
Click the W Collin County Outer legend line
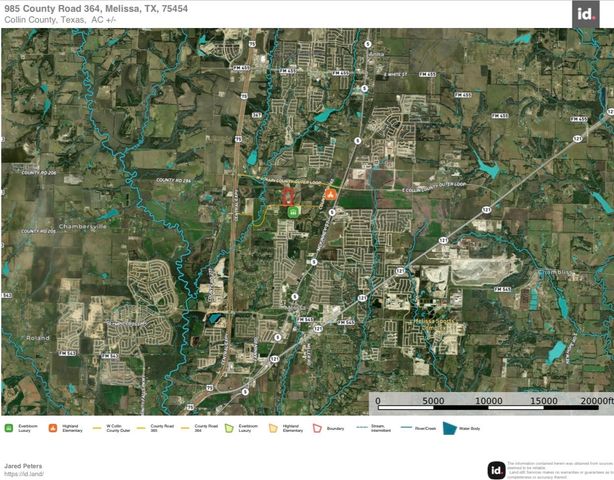[x=97, y=428]
